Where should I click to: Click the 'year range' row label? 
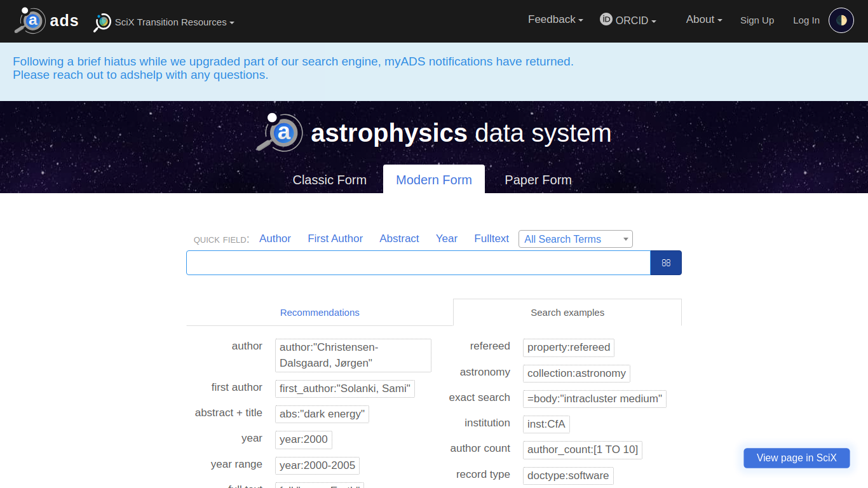point(236,464)
